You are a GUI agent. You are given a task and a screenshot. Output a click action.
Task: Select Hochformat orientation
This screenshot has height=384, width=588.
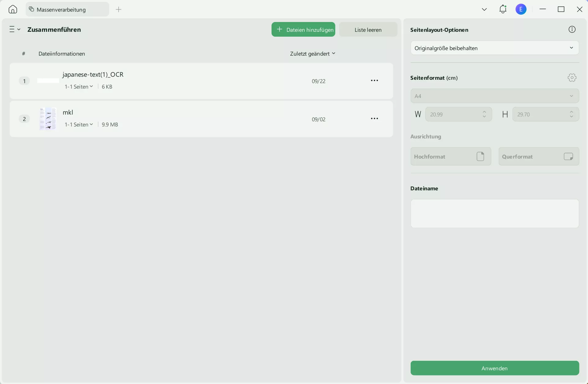(x=450, y=156)
